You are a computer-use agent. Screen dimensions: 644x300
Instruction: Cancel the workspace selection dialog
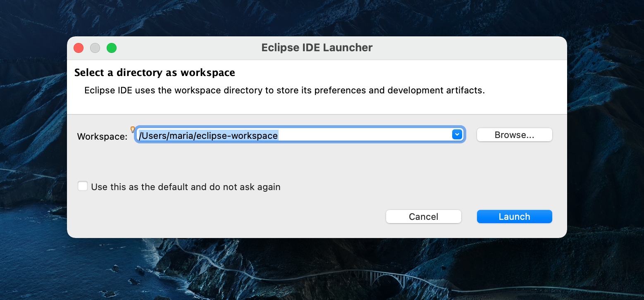[423, 217]
